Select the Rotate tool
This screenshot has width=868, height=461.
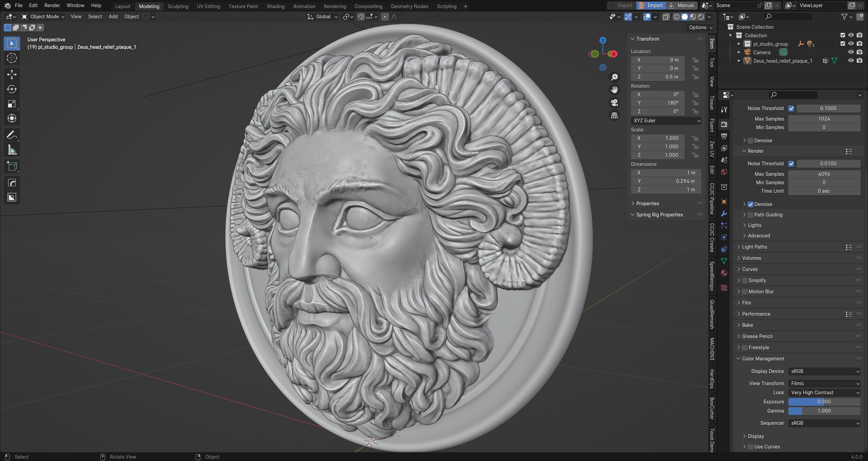click(12, 89)
